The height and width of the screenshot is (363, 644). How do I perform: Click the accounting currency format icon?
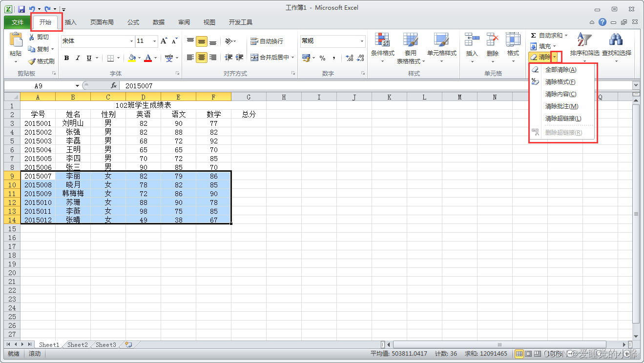click(306, 58)
